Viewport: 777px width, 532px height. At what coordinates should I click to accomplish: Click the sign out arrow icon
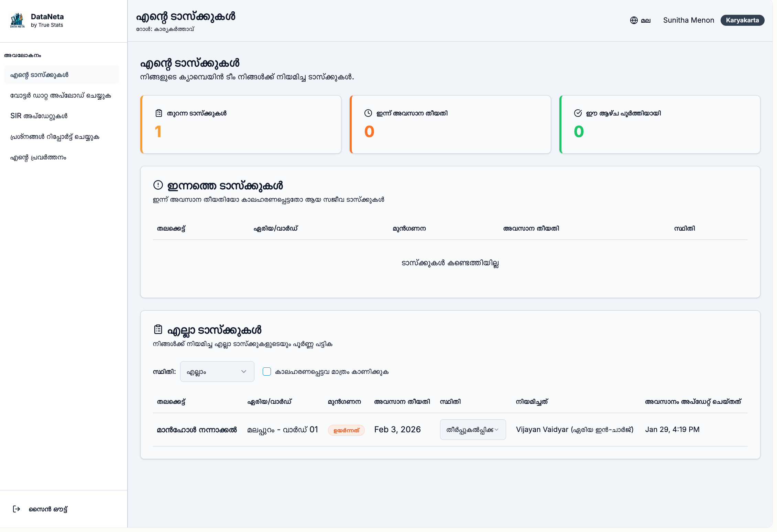click(x=16, y=509)
